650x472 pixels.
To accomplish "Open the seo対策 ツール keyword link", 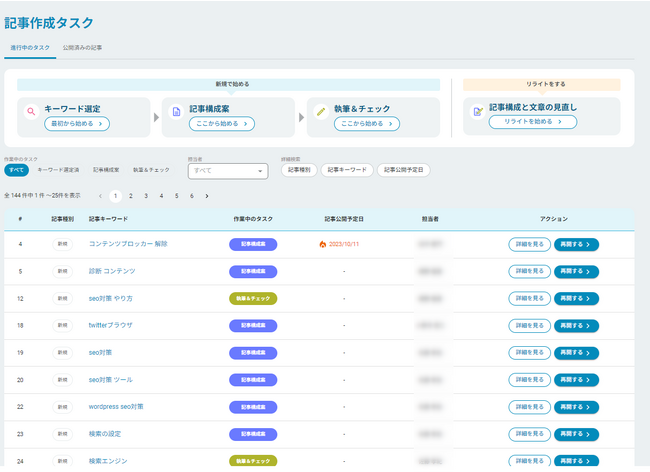I will pos(111,380).
